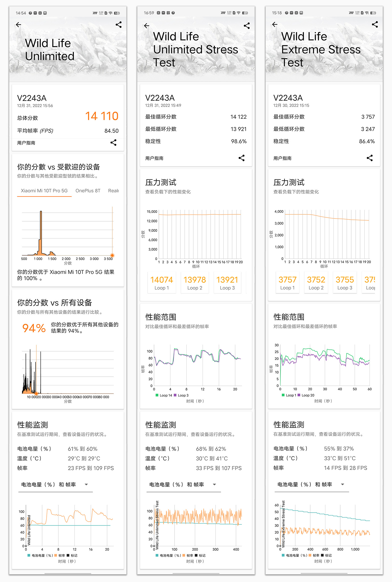392x582 pixels.
Task: Tap battery indicator in 16:59 status bar
Action: click(x=245, y=13)
